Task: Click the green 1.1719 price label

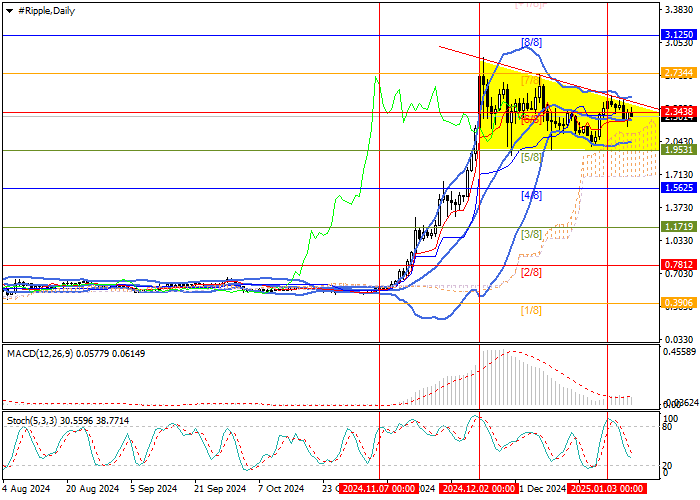Action: pos(677,227)
